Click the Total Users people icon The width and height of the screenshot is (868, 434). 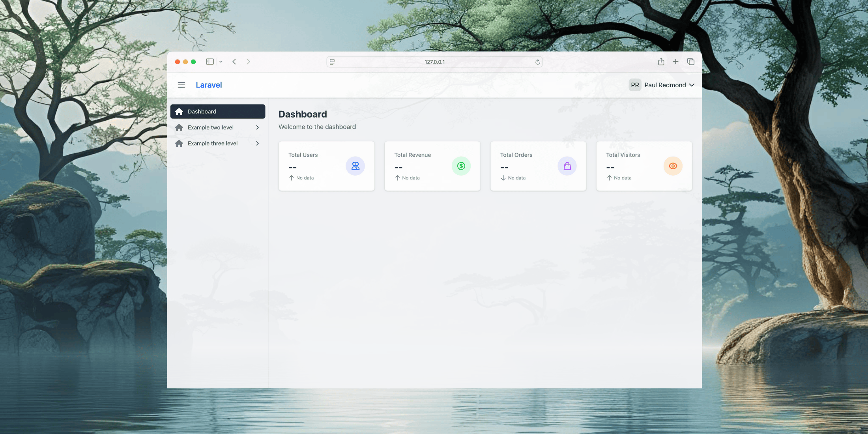(355, 166)
